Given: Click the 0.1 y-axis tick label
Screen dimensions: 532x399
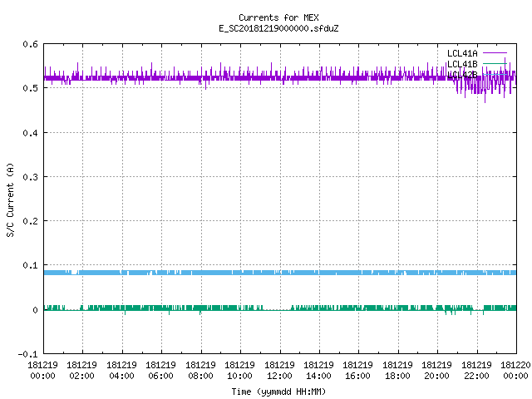Looking at the screenshot, I should coord(30,265).
